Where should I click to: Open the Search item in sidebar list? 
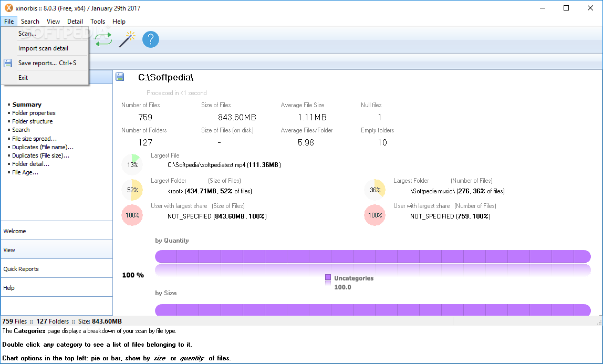point(21,130)
